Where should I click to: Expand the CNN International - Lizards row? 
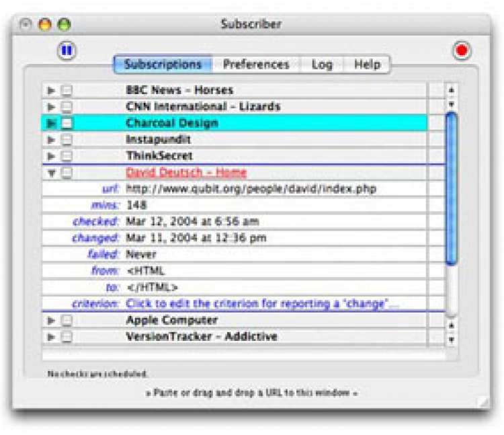coord(51,107)
